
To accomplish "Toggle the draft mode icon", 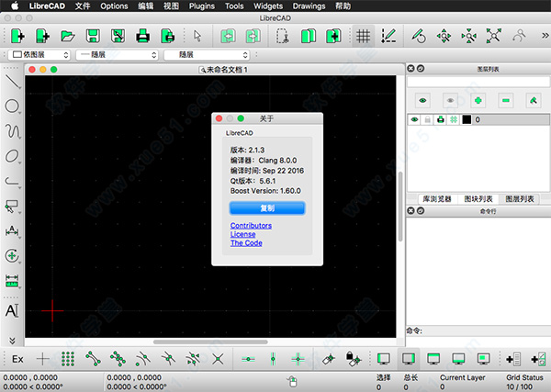I will (x=388, y=36).
